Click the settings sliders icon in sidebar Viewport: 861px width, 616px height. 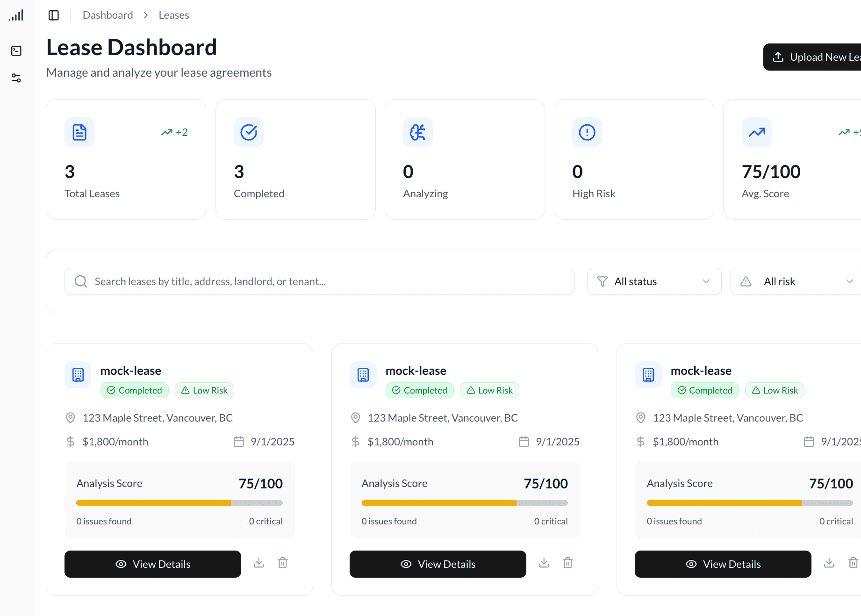(x=16, y=78)
